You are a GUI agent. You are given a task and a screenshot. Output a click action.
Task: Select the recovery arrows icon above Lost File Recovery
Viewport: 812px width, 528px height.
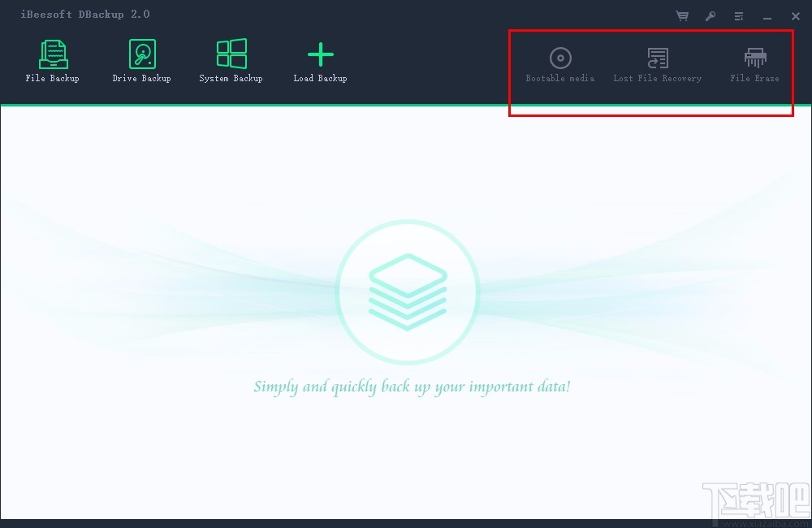point(658,56)
